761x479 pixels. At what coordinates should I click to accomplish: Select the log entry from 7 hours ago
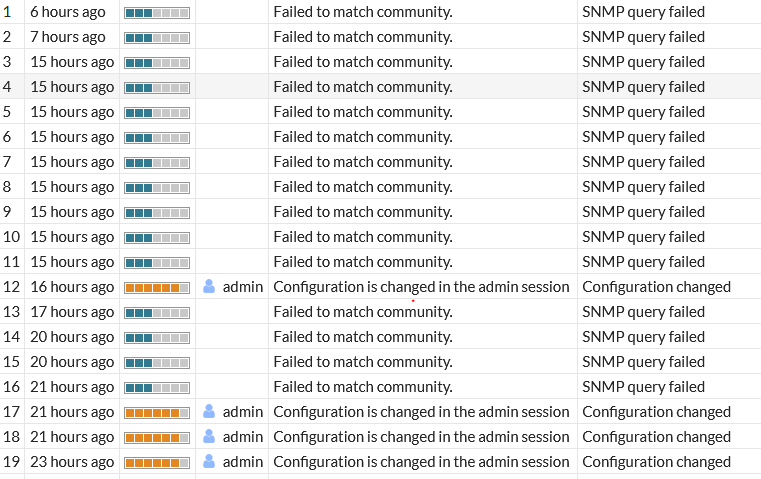coord(68,37)
